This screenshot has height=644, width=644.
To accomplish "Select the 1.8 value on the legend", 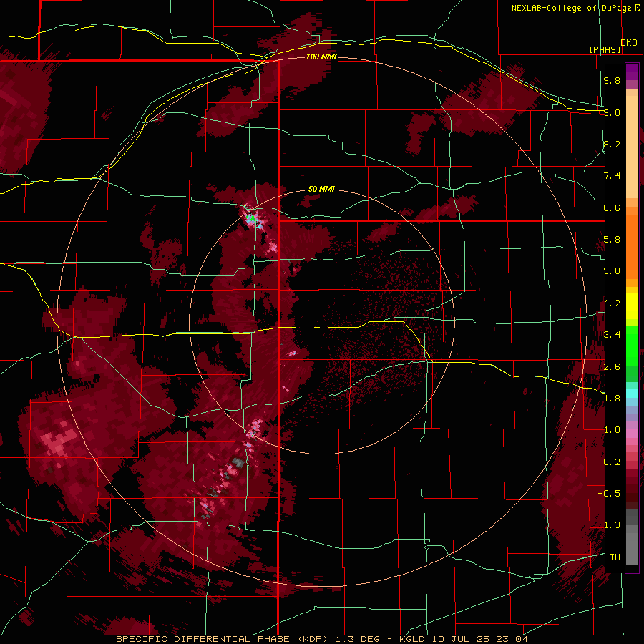I will click(x=612, y=399).
